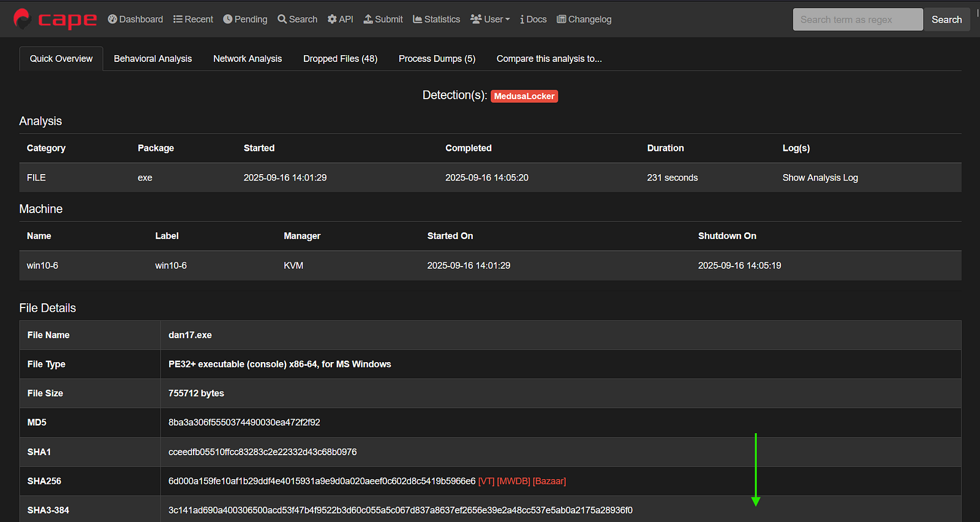The image size is (980, 522).
Task: Open the Recent analyses list icon
Action: [x=178, y=19]
